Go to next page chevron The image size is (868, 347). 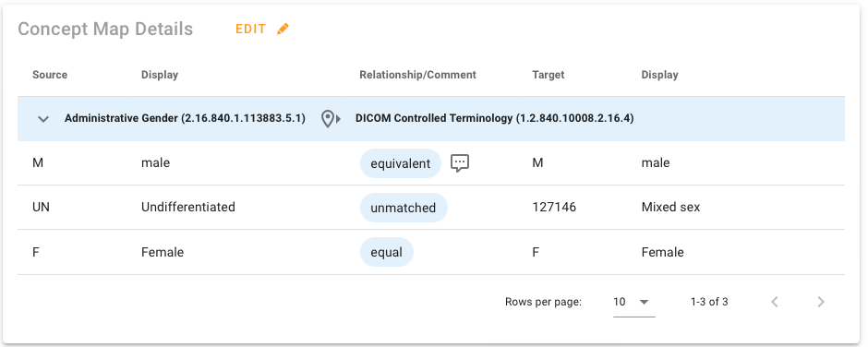[821, 302]
